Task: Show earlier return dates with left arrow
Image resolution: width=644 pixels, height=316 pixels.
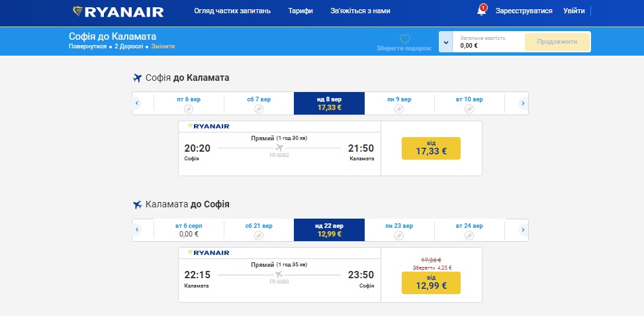Action: click(x=137, y=230)
